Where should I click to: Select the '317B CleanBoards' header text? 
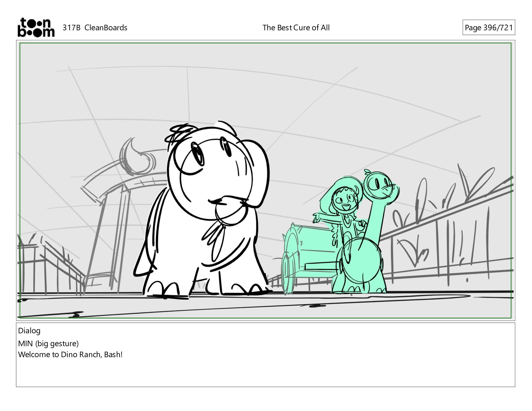click(x=95, y=28)
